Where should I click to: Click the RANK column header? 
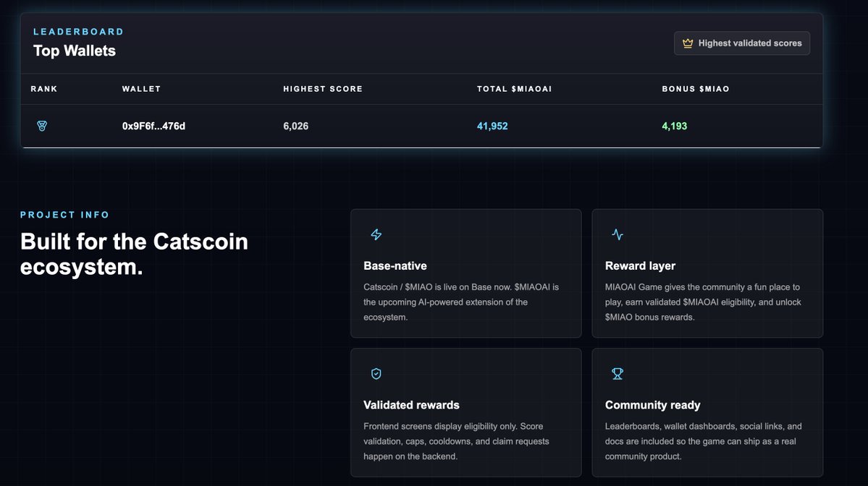coord(44,89)
